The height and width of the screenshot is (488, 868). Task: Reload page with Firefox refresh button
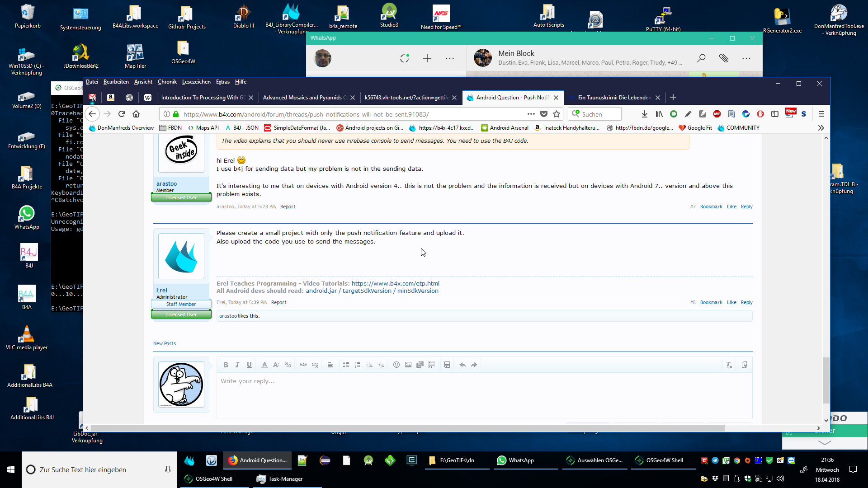point(122,114)
